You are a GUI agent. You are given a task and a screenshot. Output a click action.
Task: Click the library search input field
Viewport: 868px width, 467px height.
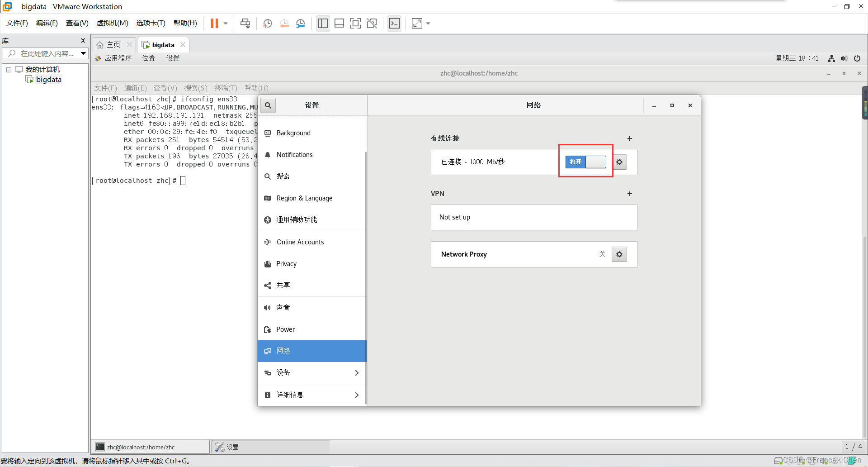coord(42,53)
